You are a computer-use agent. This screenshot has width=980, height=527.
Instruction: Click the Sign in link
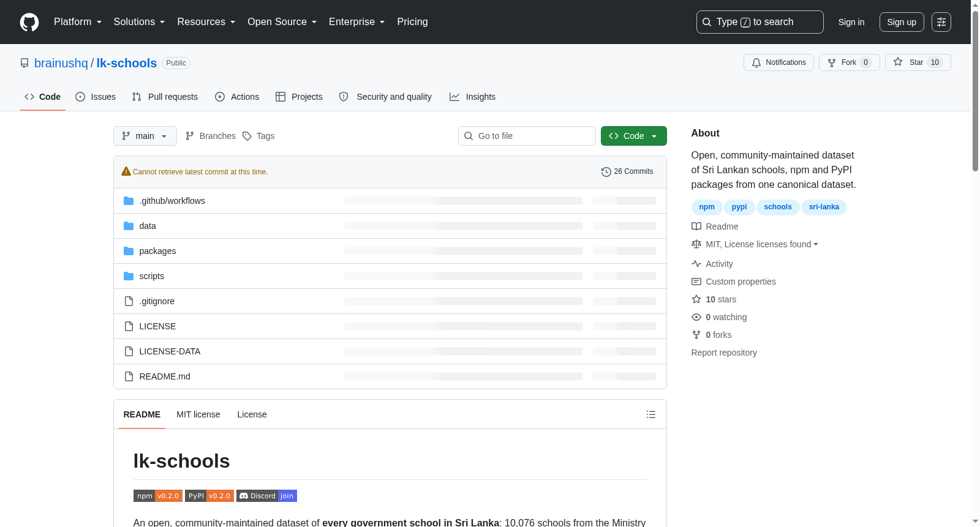pos(851,22)
